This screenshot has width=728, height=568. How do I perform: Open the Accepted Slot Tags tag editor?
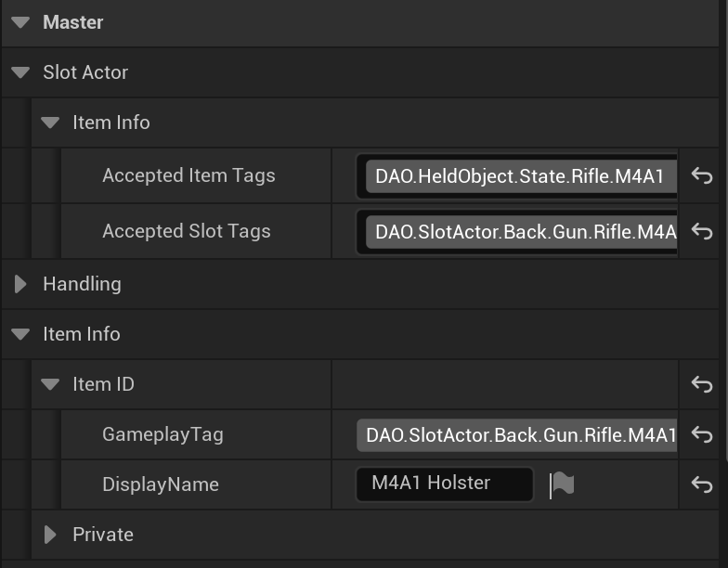pos(520,232)
